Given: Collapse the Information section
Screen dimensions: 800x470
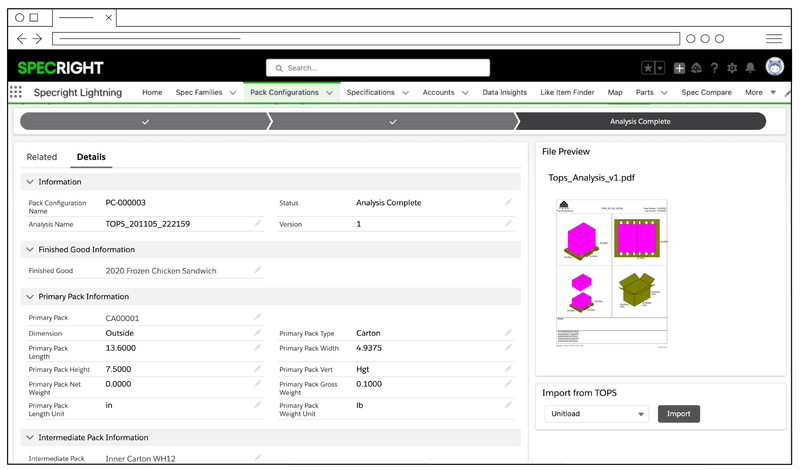Looking at the screenshot, I should pos(30,182).
